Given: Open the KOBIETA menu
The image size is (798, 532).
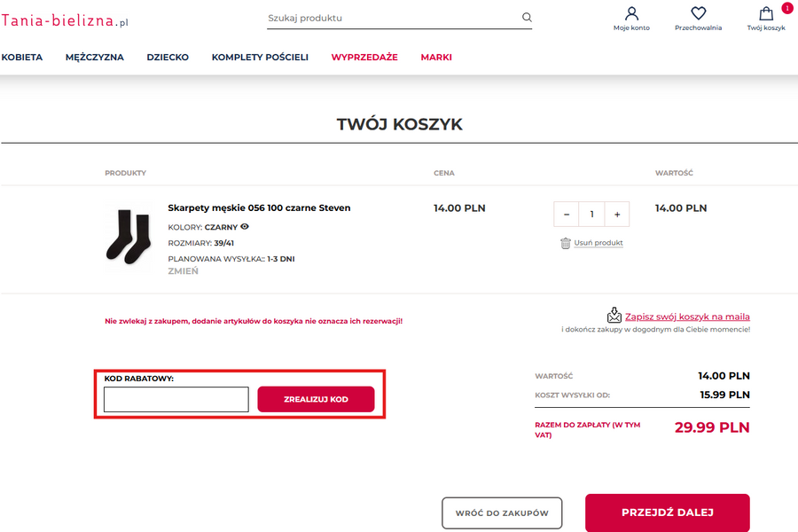Looking at the screenshot, I should coord(22,58).
